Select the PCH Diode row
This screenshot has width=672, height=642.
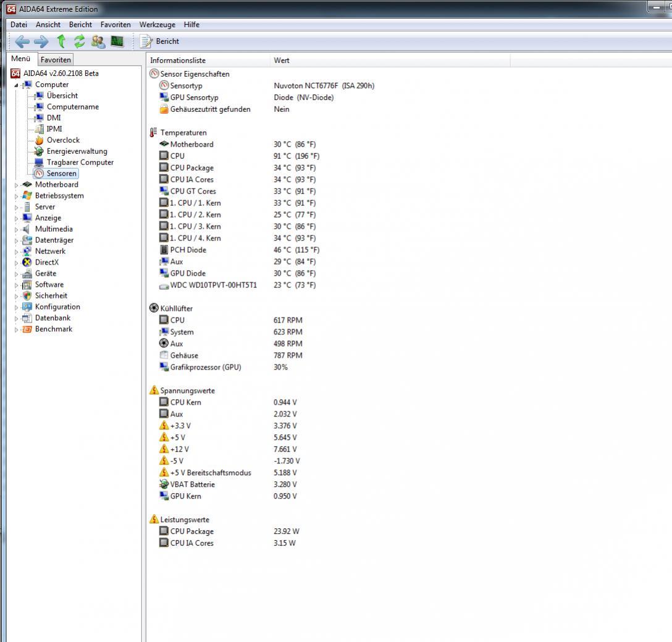tap(239, 250)
